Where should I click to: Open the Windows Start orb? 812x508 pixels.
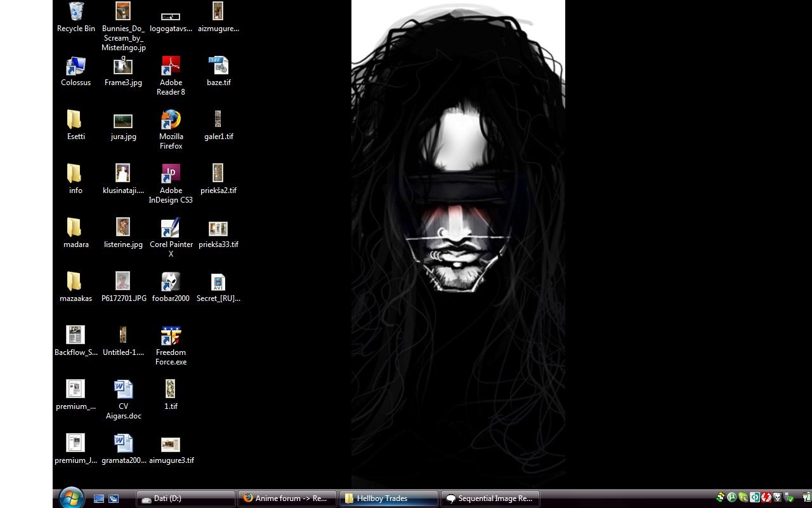coord(71,498)
